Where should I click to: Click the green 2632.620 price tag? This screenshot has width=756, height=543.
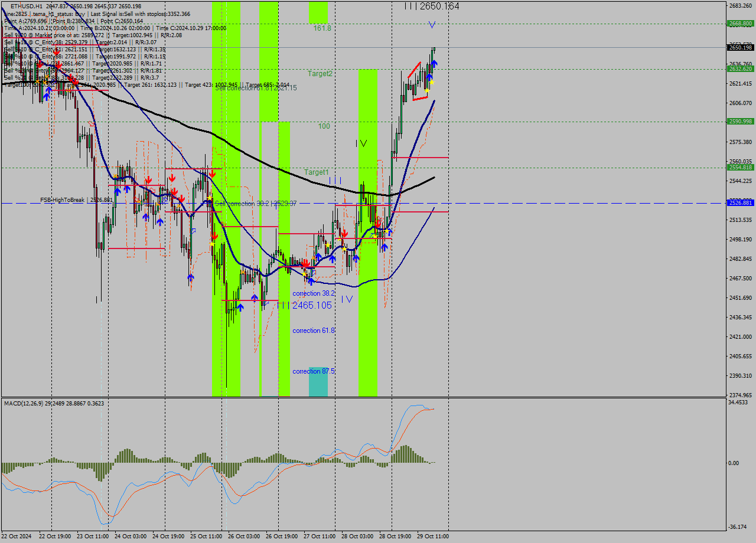coord(740,69)
